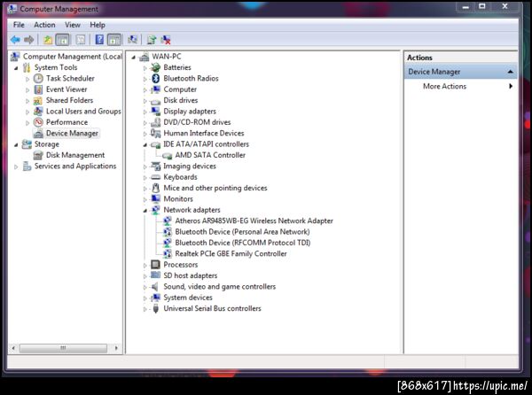Select Realtek PCIe GBE Family Controller
532x395 pixels.
pos(231,253)
